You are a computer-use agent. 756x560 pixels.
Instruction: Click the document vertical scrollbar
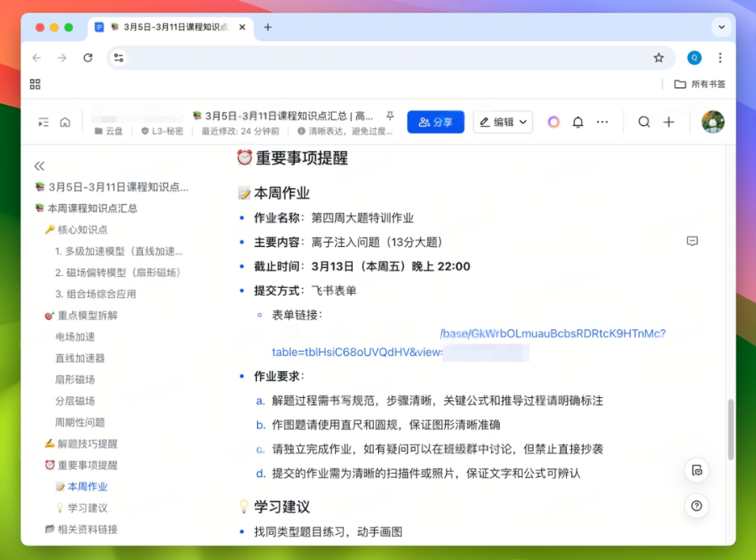[x=731, y=429]
